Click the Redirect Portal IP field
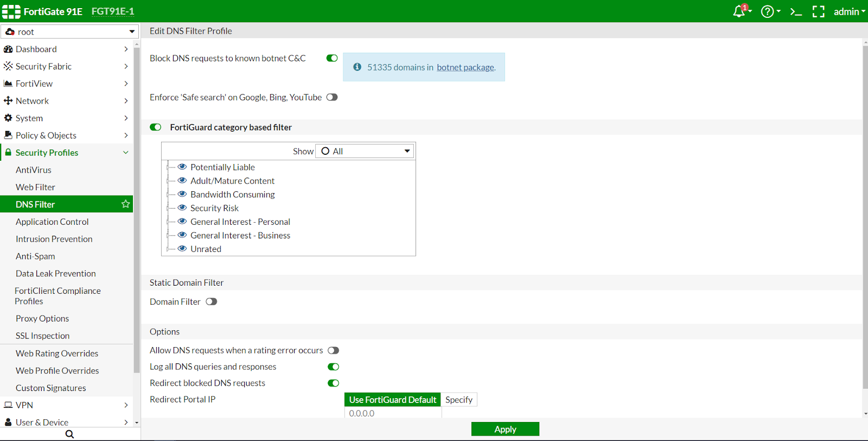The width and height of the screenshot is (868, 441). [x=393, y=413]
